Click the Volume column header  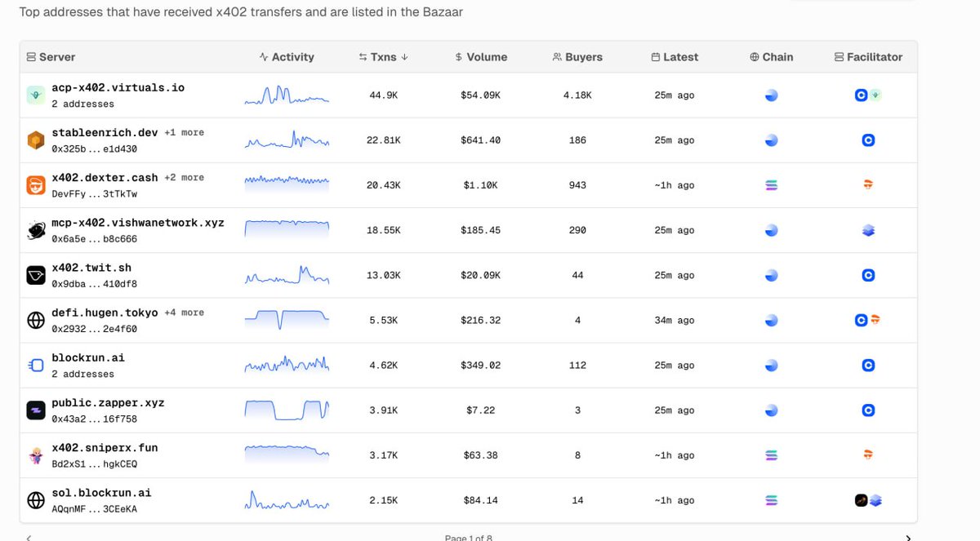(481, 57)
